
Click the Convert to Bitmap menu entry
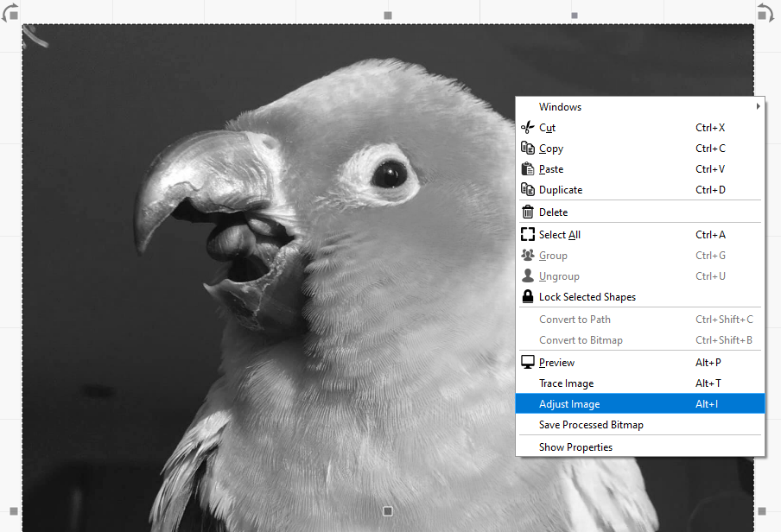pyautogui.click(x=581, y=340)
